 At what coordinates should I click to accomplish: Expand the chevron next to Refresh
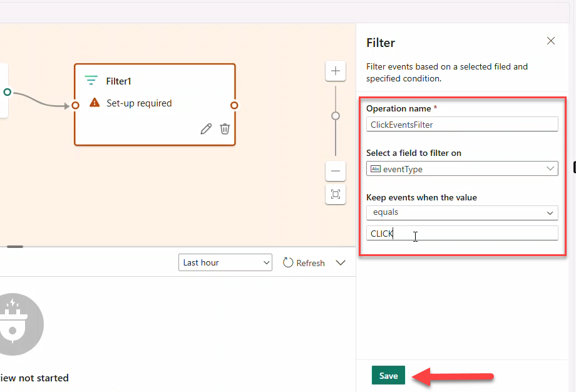(x=341, y=262)
